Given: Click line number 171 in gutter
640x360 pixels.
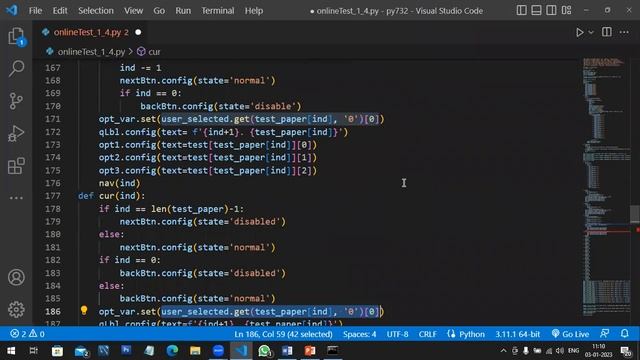Looking at the screenshot, I should point(53,119).
